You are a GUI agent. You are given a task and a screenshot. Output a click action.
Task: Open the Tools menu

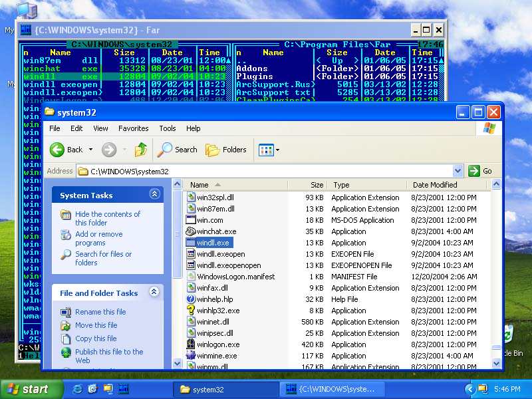coord(168,128)
